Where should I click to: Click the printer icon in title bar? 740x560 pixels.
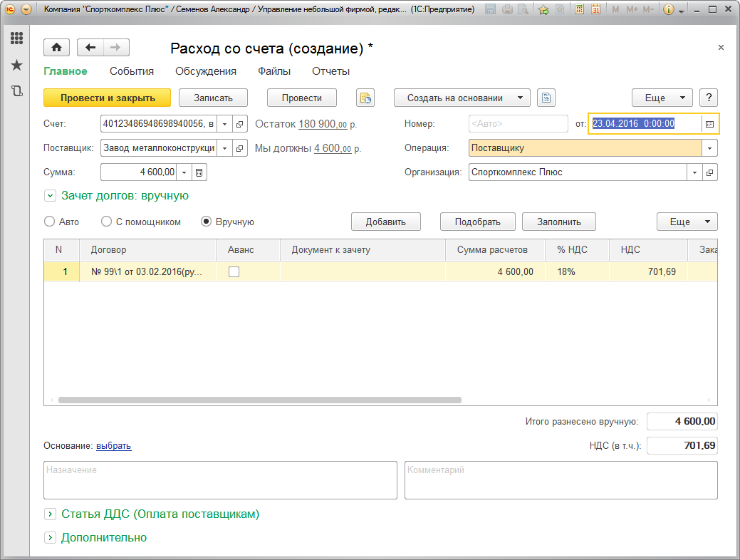(507, 9)
